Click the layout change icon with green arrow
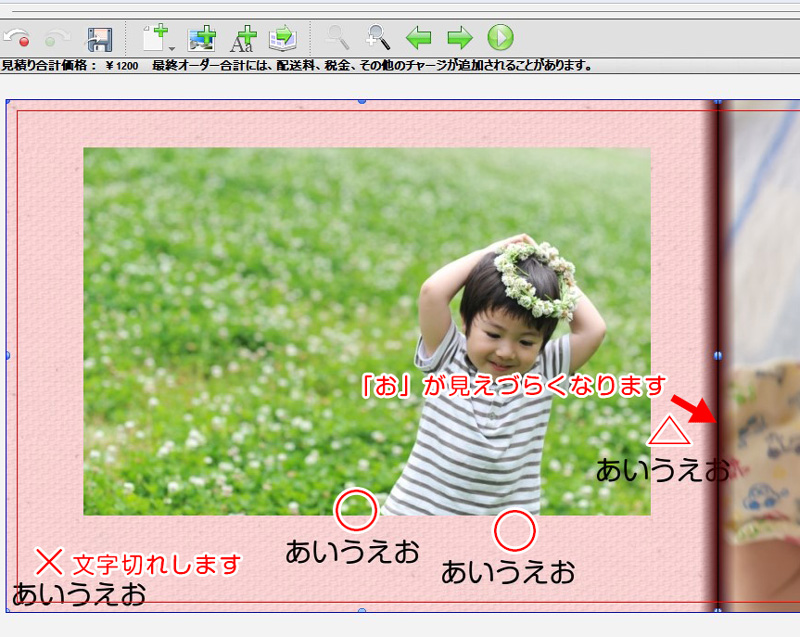Viewport: 800px width, 637px height. pyautogui.click(x=283, y=38)
